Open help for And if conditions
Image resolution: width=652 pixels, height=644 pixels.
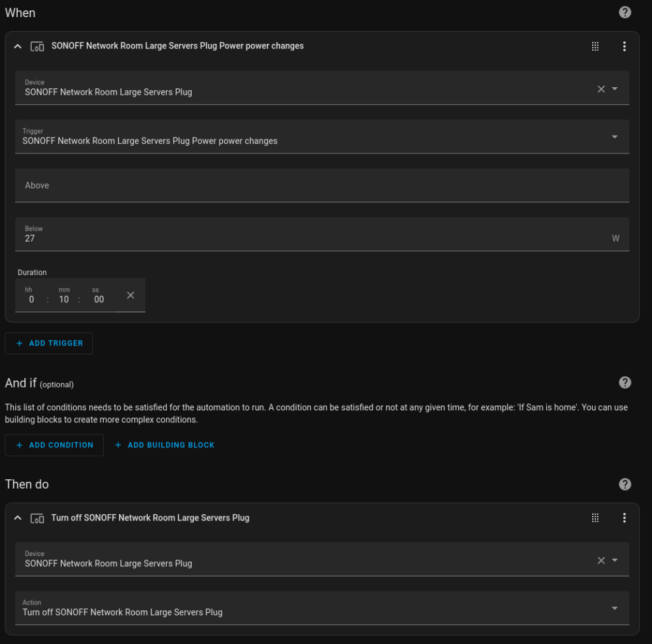point(625,382)
